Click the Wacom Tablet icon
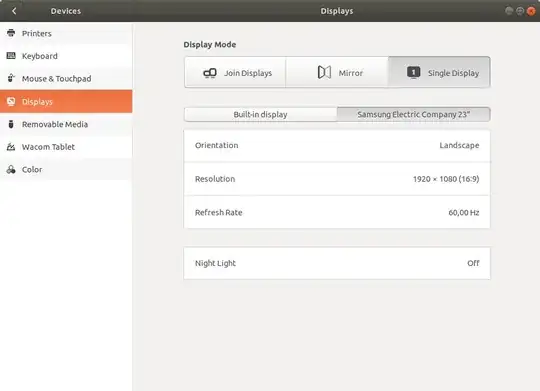 tap(11, 147)
